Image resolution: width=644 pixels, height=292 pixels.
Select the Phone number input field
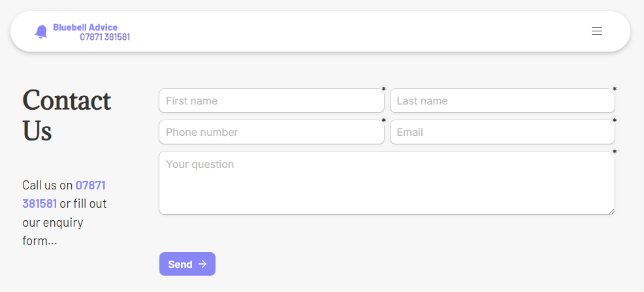tap(271, 132)
